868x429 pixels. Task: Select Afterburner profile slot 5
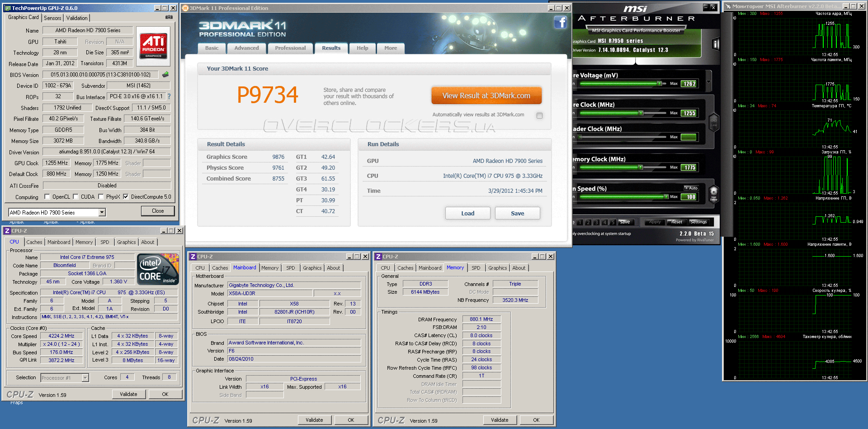(x=613, y=222)
